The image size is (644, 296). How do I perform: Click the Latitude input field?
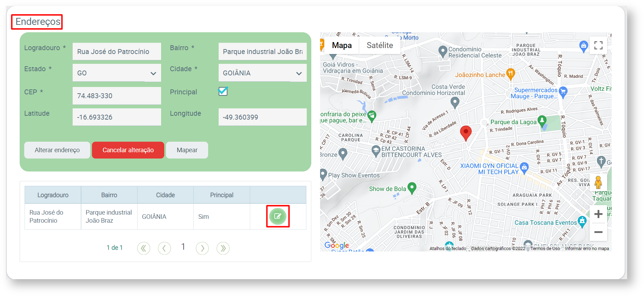tap(117, 117)
